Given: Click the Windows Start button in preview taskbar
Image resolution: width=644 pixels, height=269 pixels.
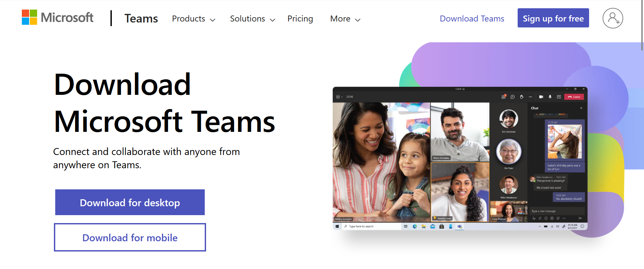Looking at the screenshot, I should click(x=337, y=226).
